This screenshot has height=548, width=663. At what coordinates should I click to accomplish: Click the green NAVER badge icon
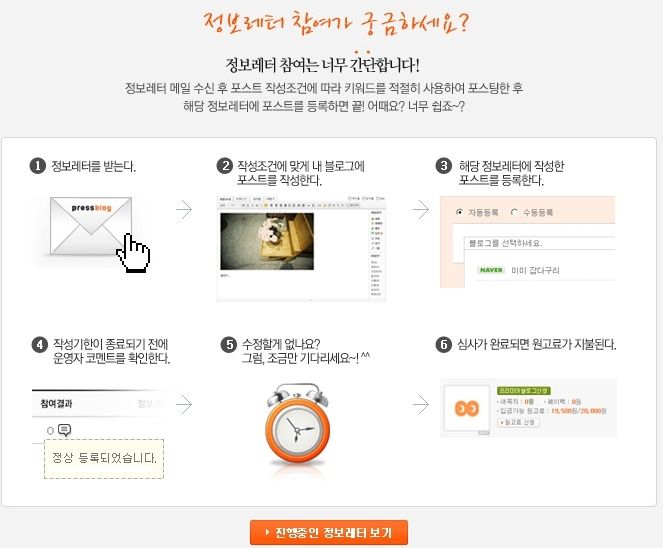point(491,270)
